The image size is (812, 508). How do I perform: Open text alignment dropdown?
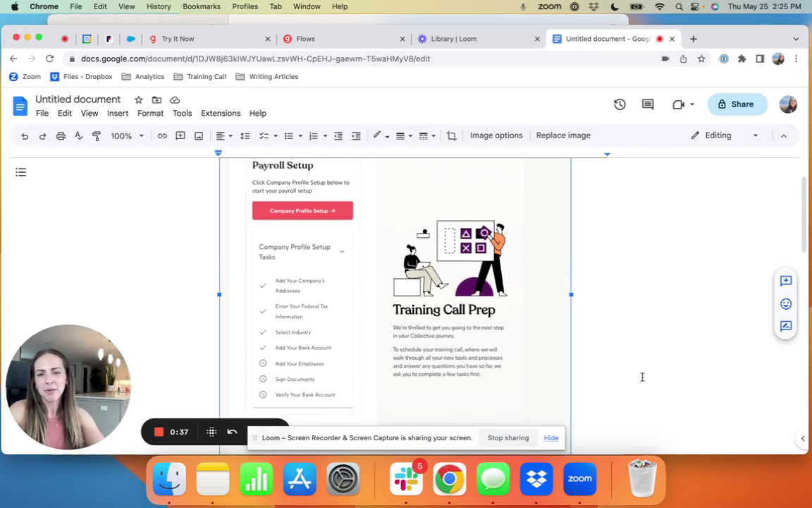(223, 135)
